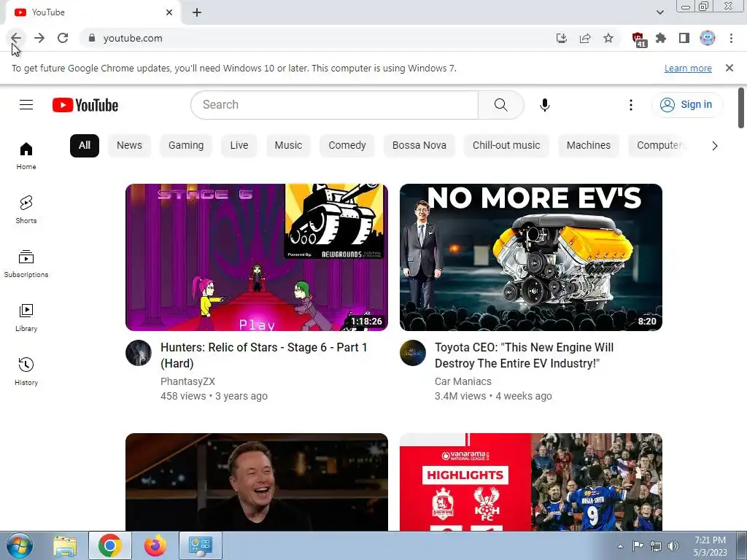Screen dimensions: 747x560
Task: Select the Live filter chip
Action: tap(239, 145)
